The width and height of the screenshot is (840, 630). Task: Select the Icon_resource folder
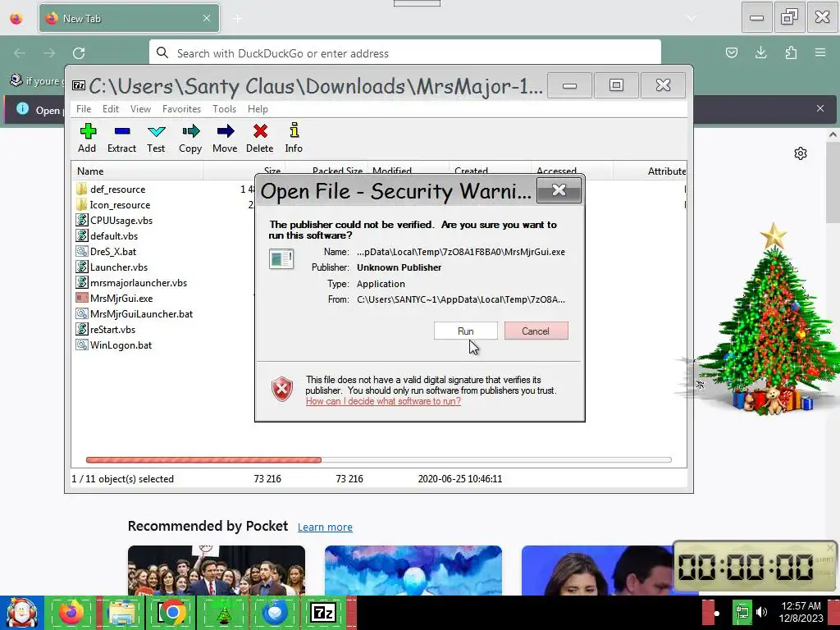tap(113, 204)
